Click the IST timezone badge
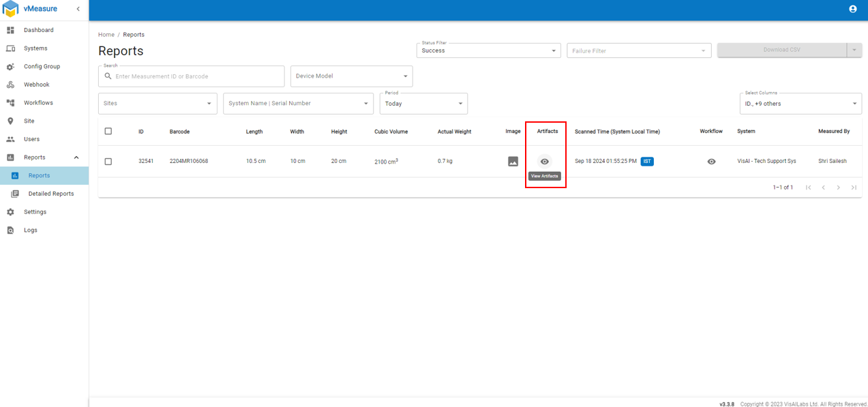 coord(646,162)
